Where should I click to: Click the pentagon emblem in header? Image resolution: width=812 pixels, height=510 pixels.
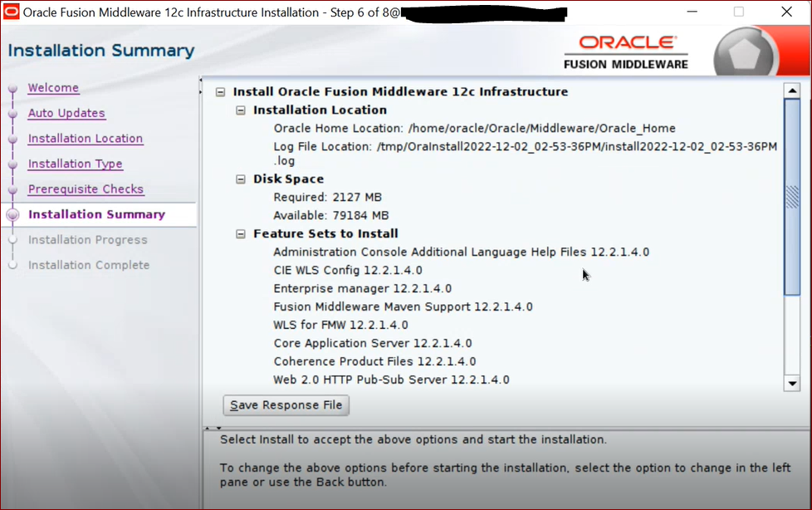click(744, 53)
